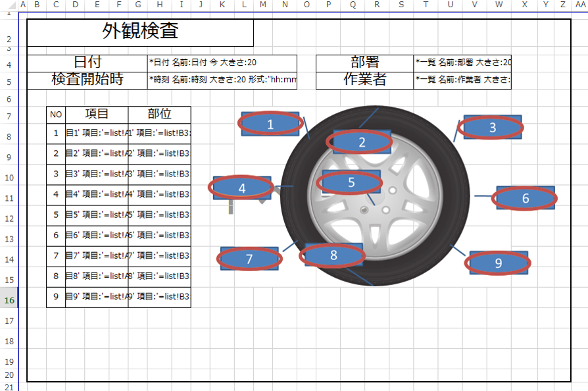This screenshot has height=391, width=588.
Task: Click the 日付 date input cell
Action: (x=222, y=63)
